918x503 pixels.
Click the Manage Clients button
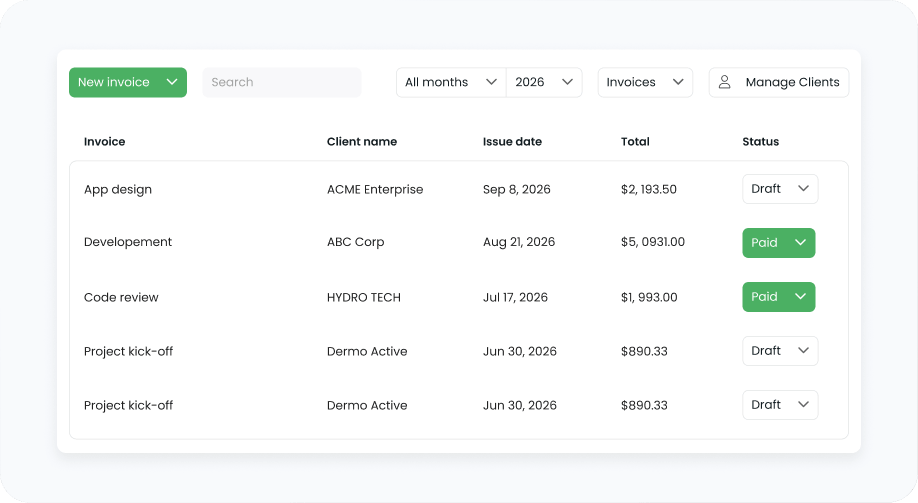779,83
